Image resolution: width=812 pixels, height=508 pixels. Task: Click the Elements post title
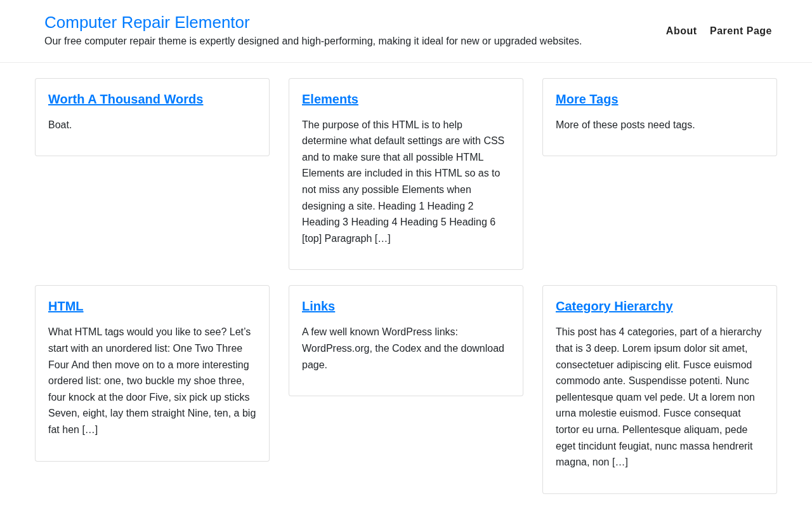click(330, 99)
